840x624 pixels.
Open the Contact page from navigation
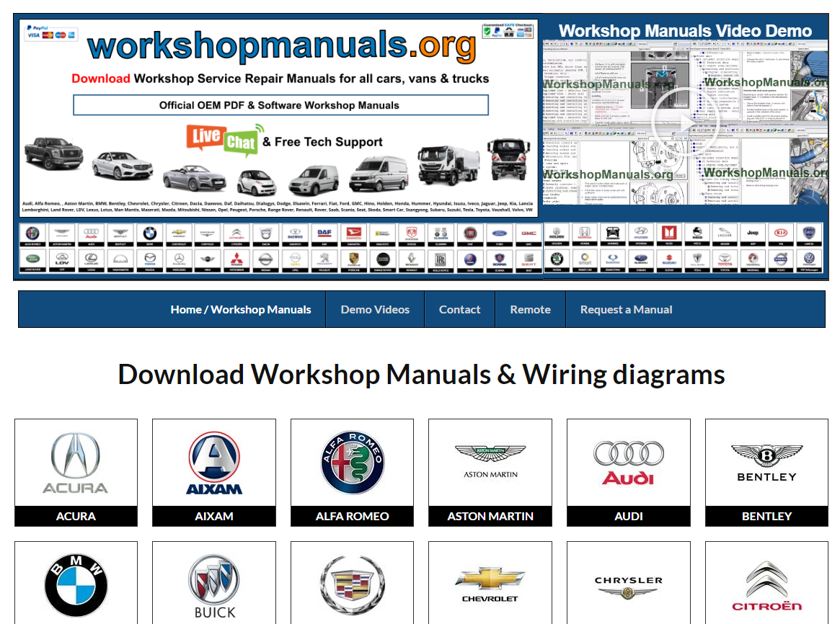pos(459,309)
